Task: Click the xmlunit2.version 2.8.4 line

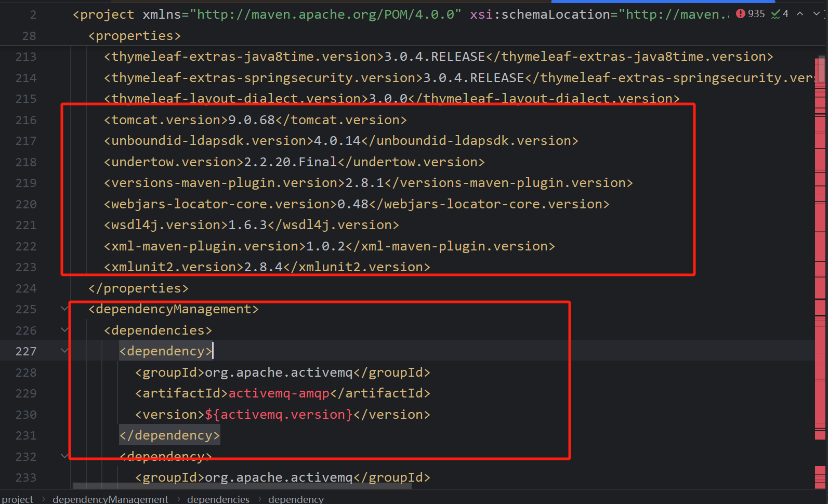Action: coord(267,267)
